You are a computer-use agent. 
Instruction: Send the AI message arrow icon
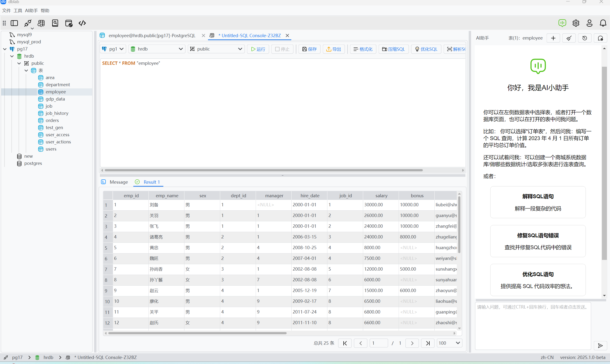coord(600,346)
